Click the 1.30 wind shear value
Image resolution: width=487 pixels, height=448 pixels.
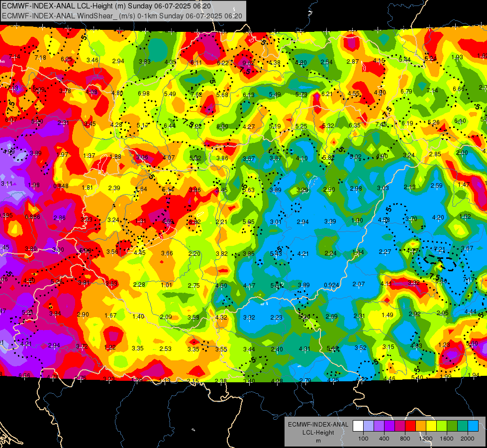pyautogui.click(x=357, y=221)
